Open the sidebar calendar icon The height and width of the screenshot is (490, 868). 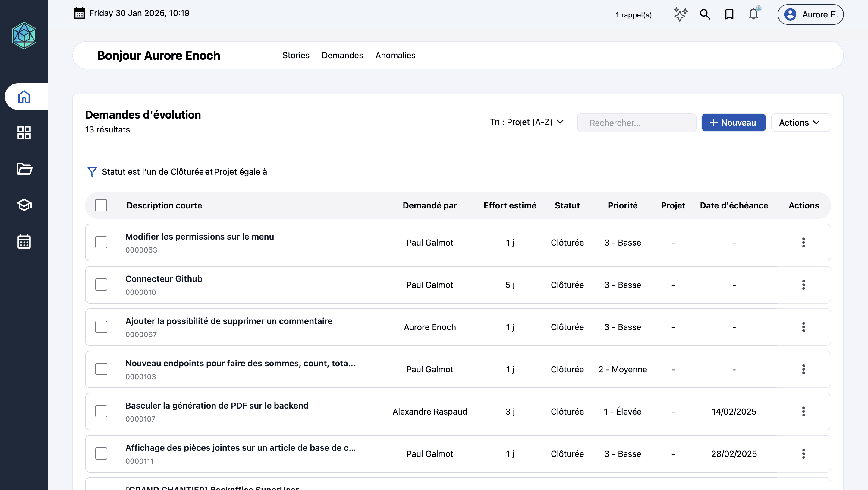(24, 241)
